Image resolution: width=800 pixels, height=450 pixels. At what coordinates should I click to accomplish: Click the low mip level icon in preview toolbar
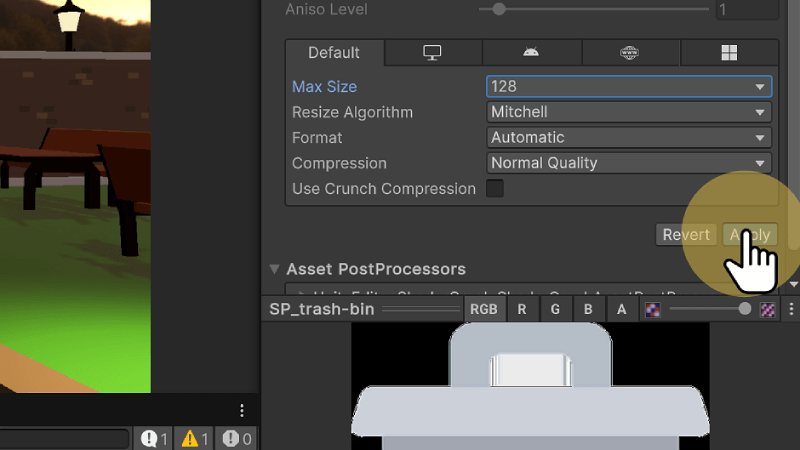pos(653,310)
